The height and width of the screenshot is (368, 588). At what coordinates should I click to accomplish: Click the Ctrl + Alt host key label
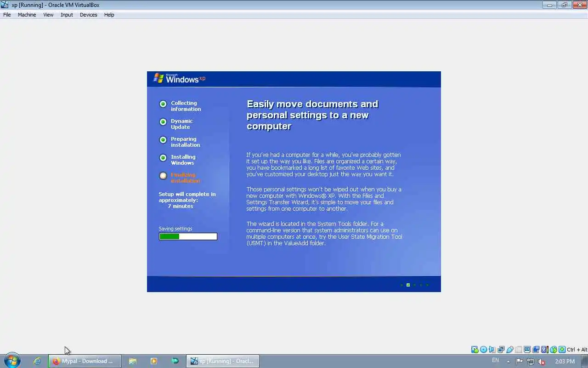point(577,350)
